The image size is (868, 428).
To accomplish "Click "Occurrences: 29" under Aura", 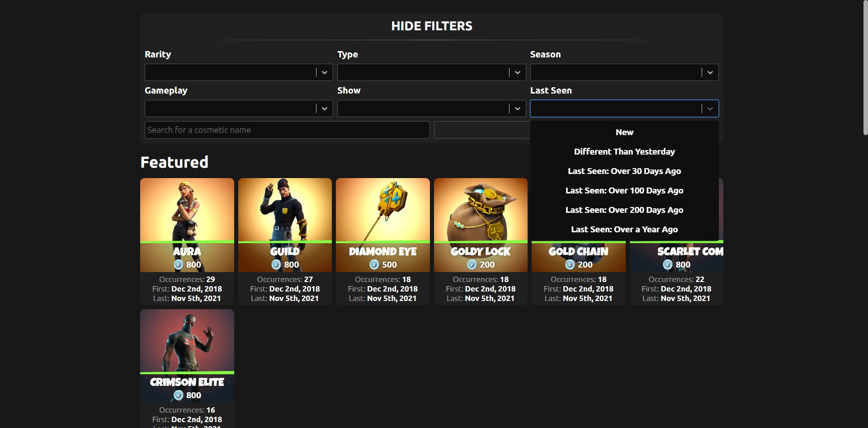I will tap(187, 279).
